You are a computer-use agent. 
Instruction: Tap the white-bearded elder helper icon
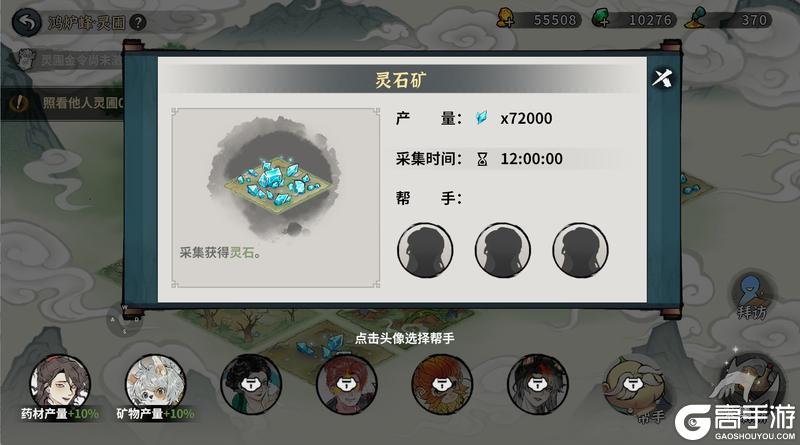point(748,383)
